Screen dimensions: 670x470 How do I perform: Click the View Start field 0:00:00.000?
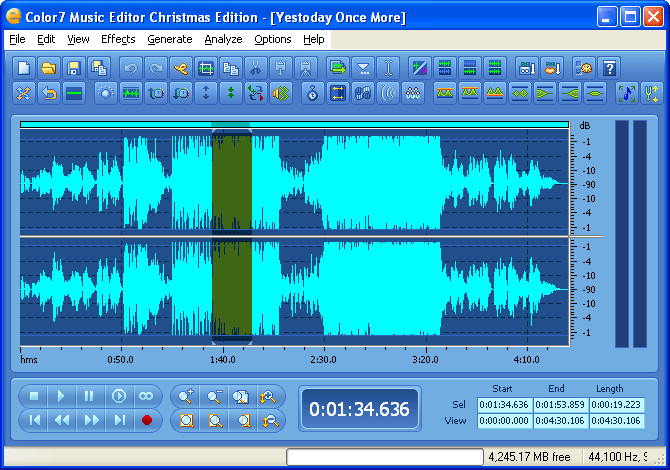504,421
